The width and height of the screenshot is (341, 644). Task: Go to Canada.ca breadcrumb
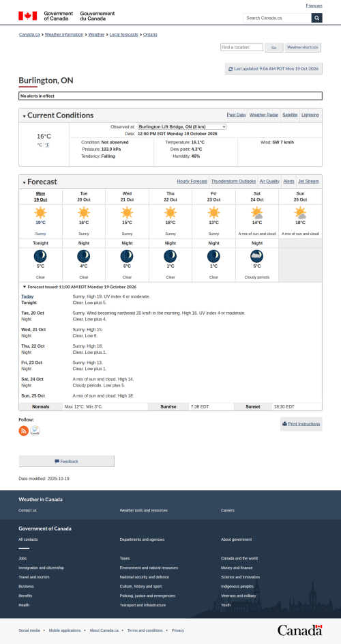coord(29,35)
